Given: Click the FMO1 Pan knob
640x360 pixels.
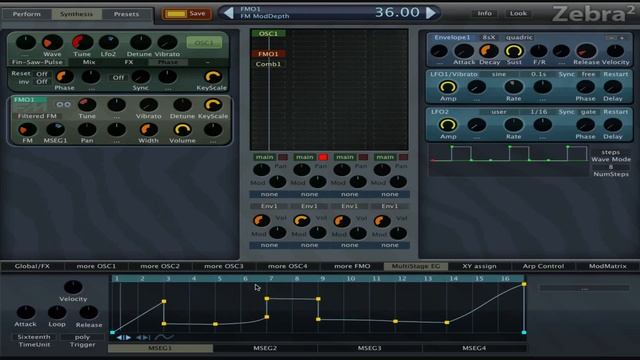Looking at the screenshot, I should (87, 130).
